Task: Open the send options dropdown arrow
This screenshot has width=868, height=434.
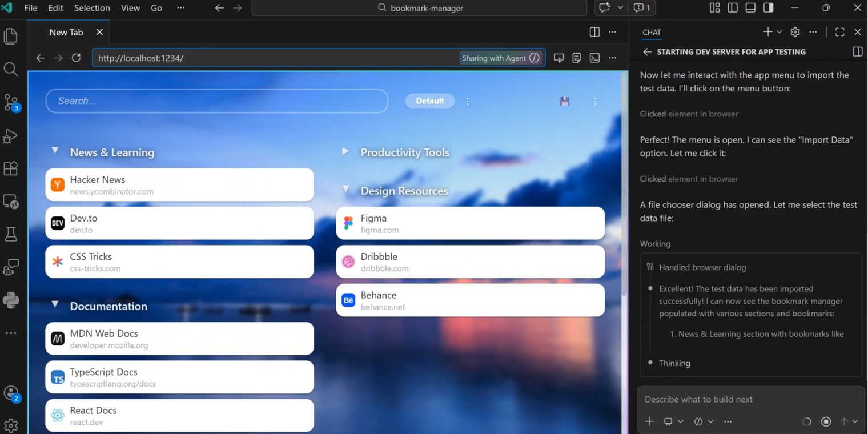Action: [855, 421]
